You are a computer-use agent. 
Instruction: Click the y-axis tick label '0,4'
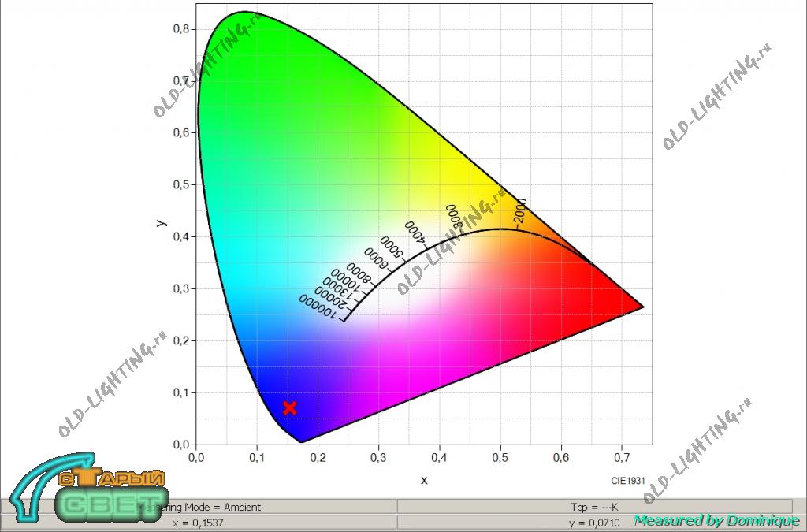click(x=182, y=236)
